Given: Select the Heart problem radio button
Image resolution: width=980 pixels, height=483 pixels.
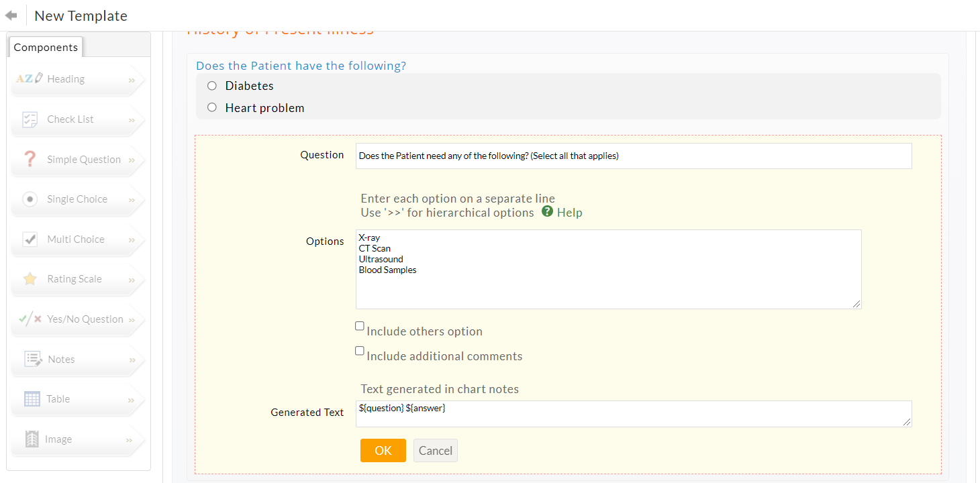Looking at the screenshot, I should click(212, 107).
